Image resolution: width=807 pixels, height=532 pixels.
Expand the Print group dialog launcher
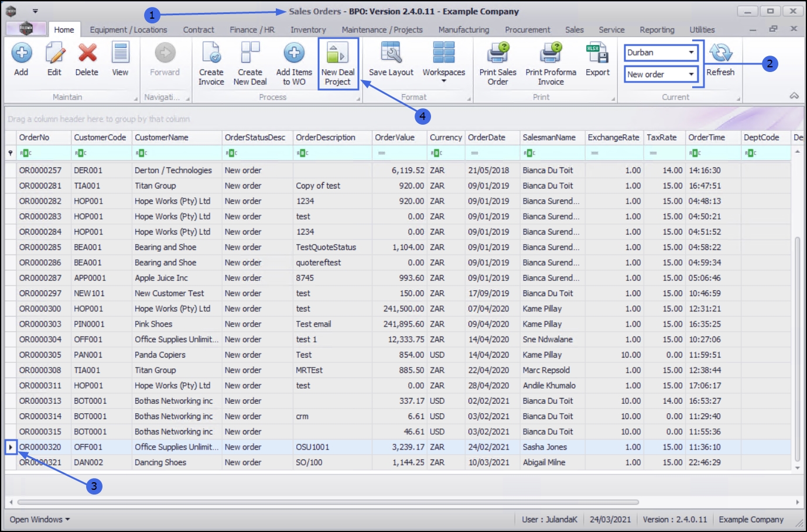point(613,99)
